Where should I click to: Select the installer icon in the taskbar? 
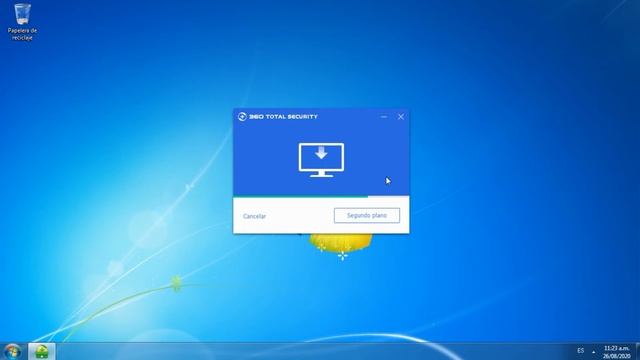42,351
